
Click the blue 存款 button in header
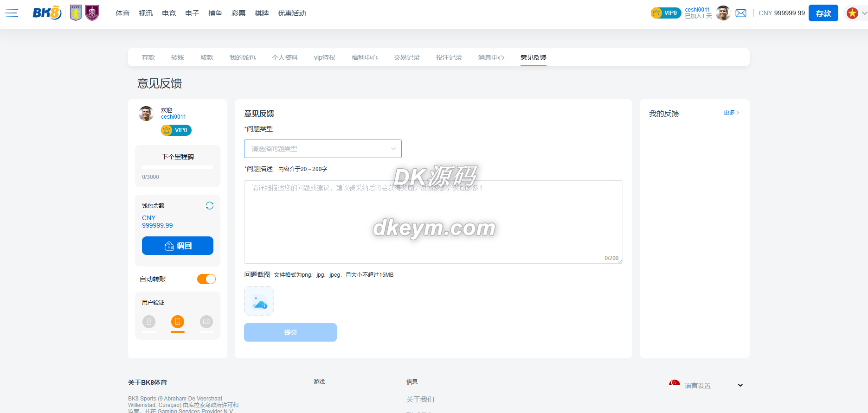pyautogui.click(x=823, y=13)
